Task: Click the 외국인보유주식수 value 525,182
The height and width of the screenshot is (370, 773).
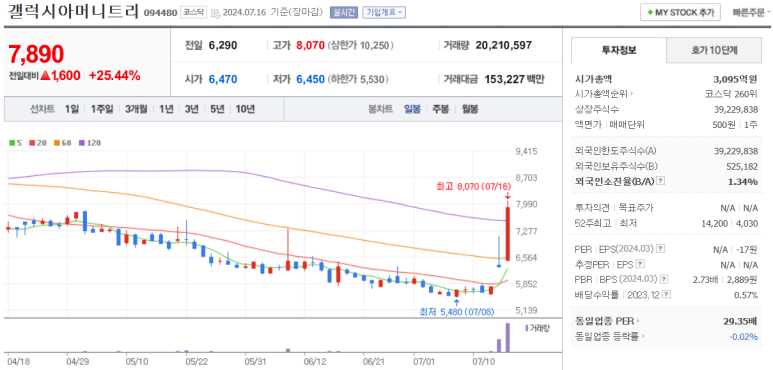Action: [x=741, y=166]
